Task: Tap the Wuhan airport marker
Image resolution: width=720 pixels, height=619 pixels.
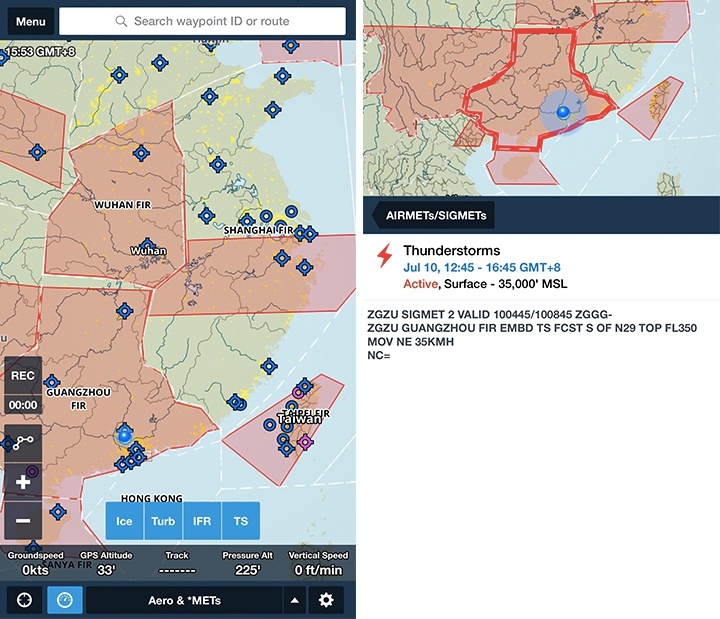Action: click(x=147, y=245)
